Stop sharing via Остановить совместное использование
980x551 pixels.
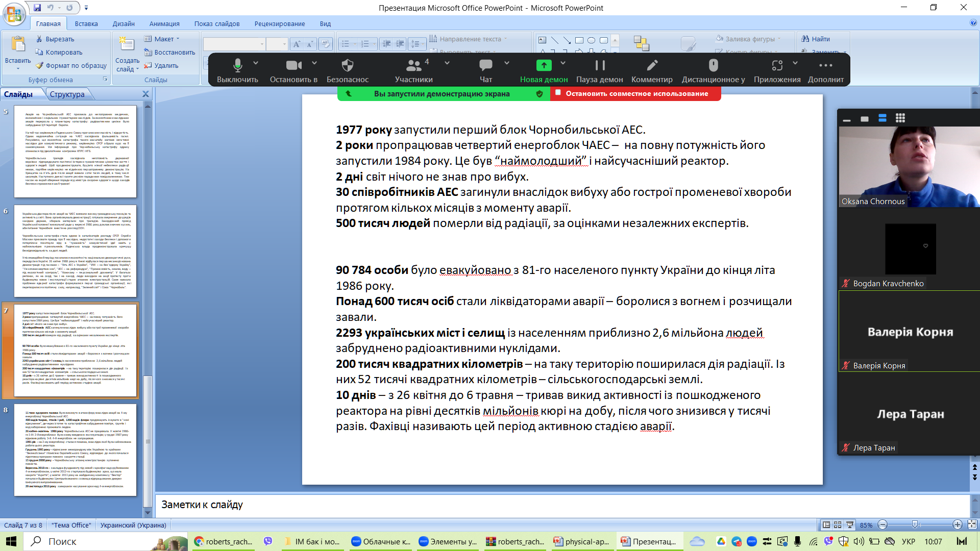click(636, 93)
